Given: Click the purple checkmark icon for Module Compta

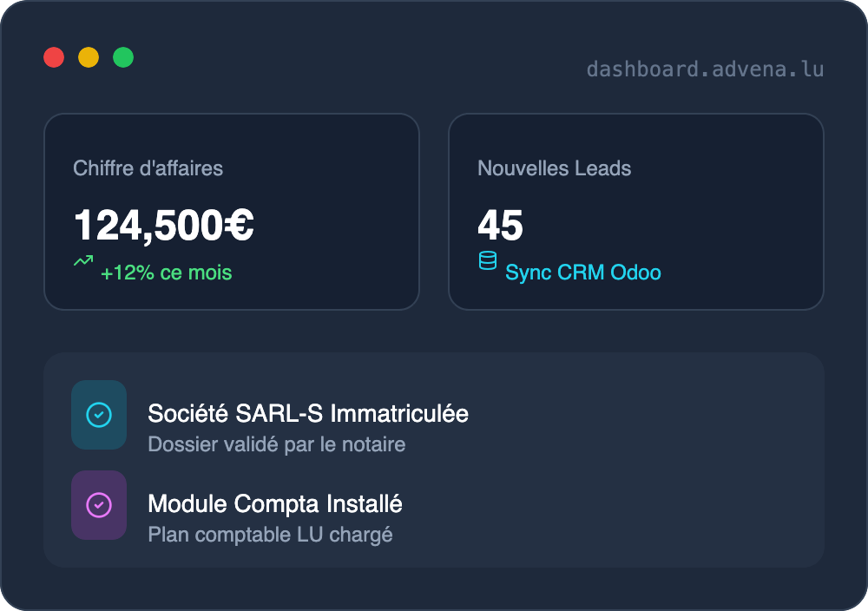Looking at the screenshot, I should tap(99, 505).
